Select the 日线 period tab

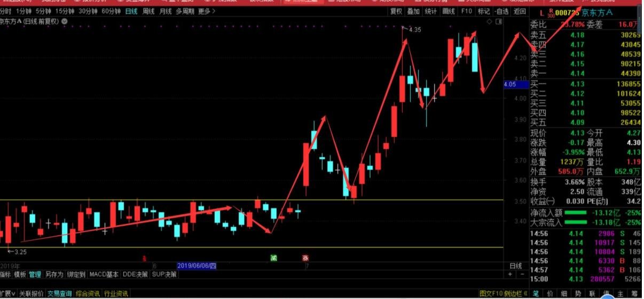[131, 11]
